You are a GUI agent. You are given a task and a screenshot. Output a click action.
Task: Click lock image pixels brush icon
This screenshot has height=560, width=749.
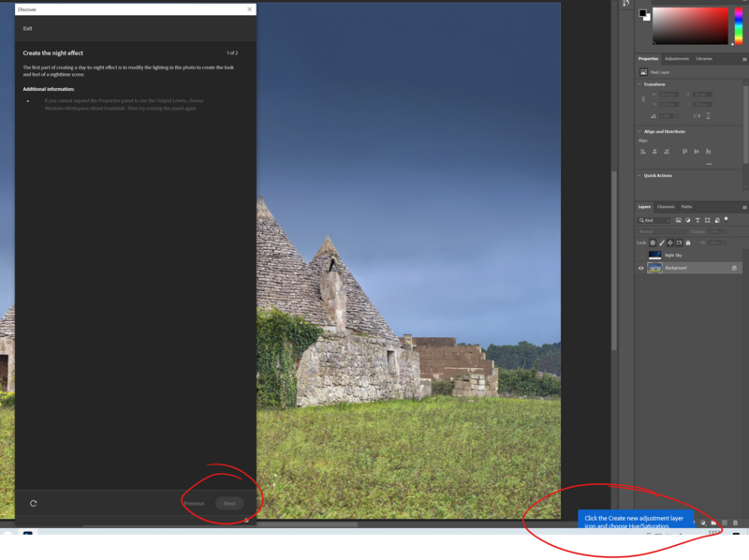(x=662, y=243)
